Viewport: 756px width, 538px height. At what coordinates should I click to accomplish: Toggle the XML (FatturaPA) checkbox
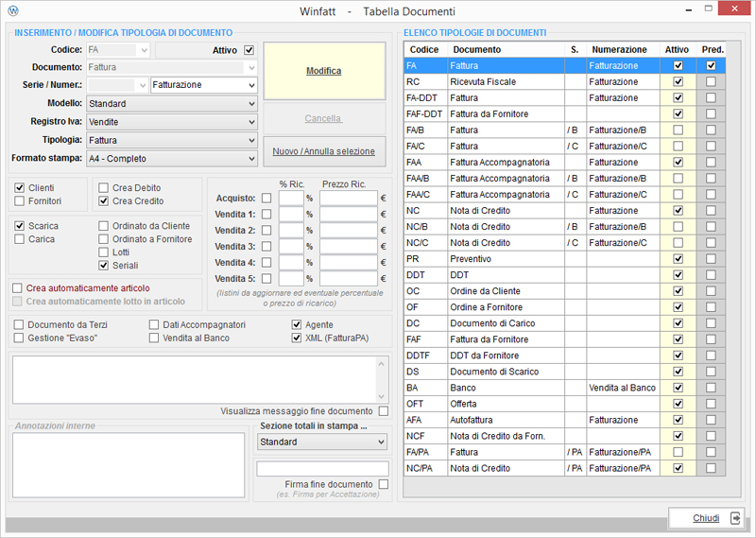click(297, 338)
